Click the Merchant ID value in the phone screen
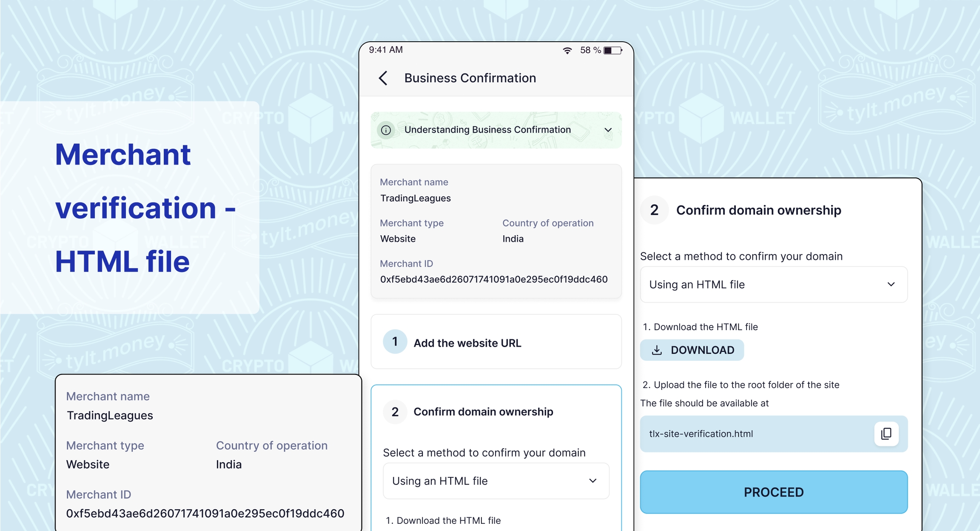This screenshot has width=980, height=531. [x=494, y=280]
